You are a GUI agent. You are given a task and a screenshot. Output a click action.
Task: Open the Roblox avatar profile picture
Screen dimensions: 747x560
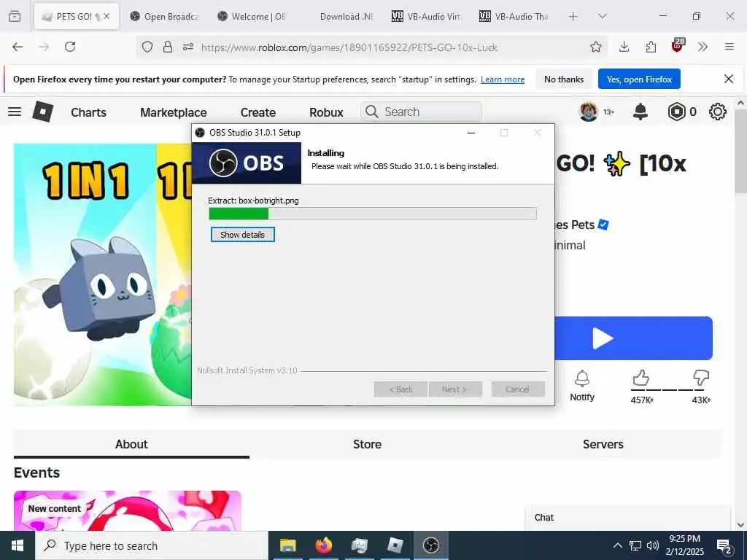[589, 112]
